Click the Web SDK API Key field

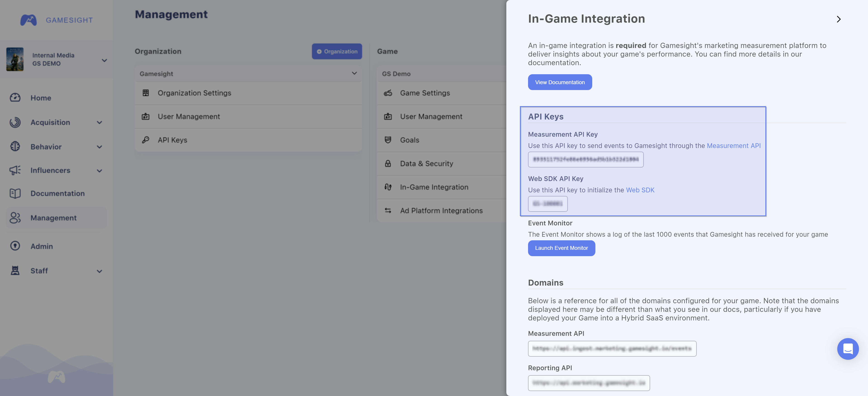point(547,204)
